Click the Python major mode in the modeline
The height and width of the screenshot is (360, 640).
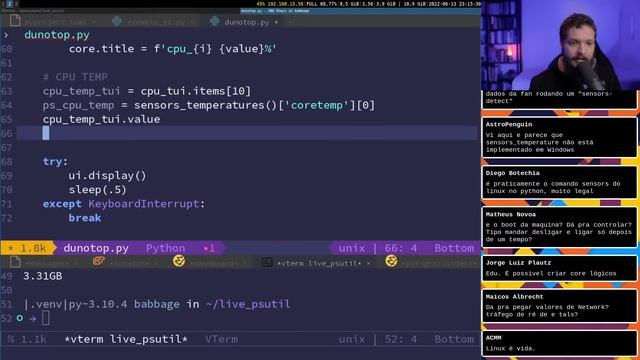(165, 248)
